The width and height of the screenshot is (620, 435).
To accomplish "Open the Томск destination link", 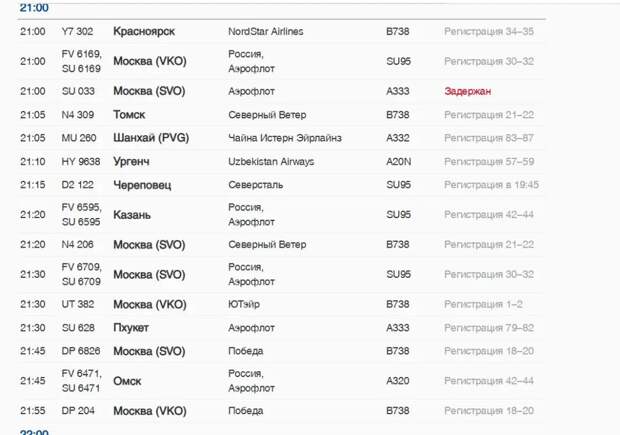I will pyautogui.click(x=129, y=115).
